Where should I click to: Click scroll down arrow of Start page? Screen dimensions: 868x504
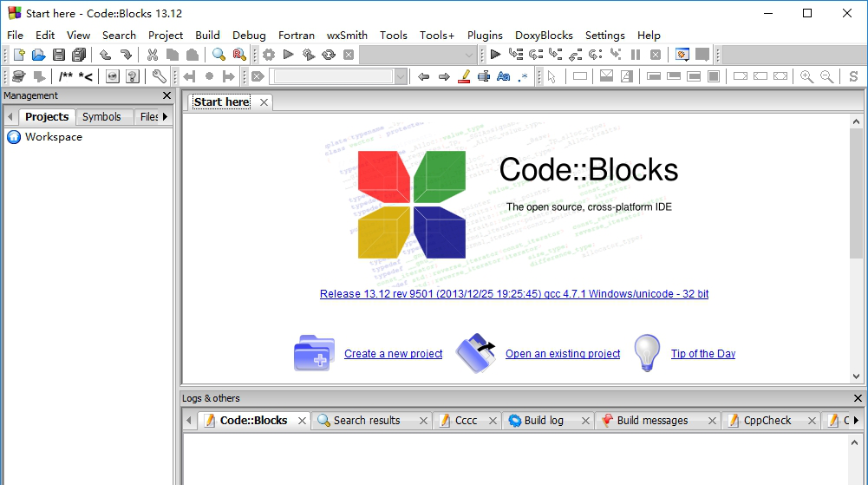(857, 376)
